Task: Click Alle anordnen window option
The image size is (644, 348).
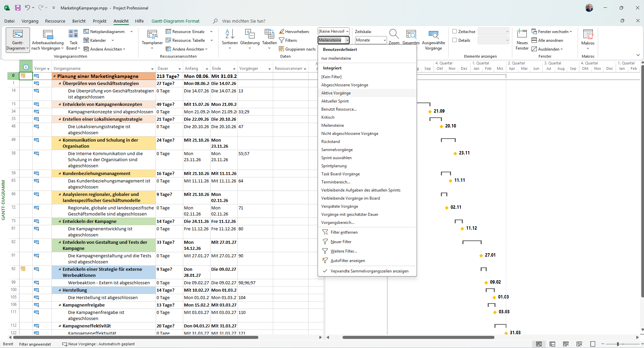Action: pyautogui.click(x=547, y=40)
